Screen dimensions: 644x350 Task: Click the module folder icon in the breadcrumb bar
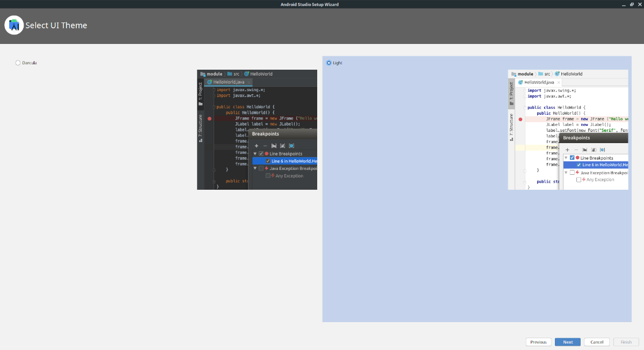(203, 74)
